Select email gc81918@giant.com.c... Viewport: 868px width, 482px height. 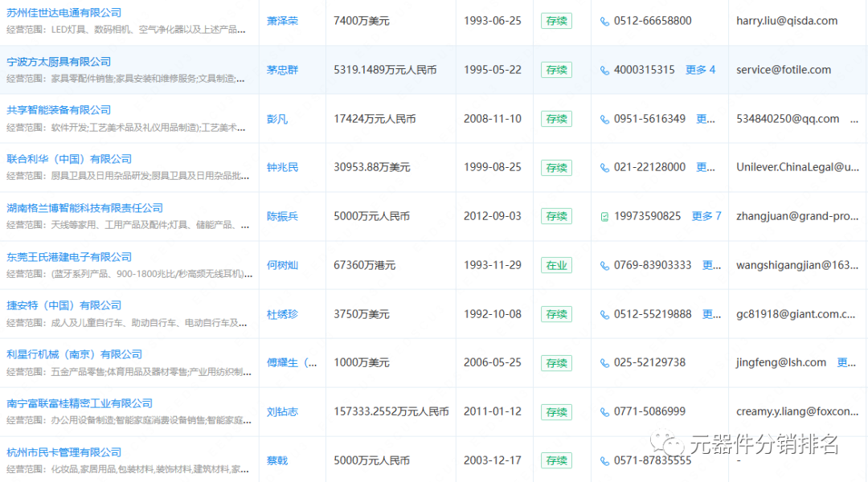point(796,314)
